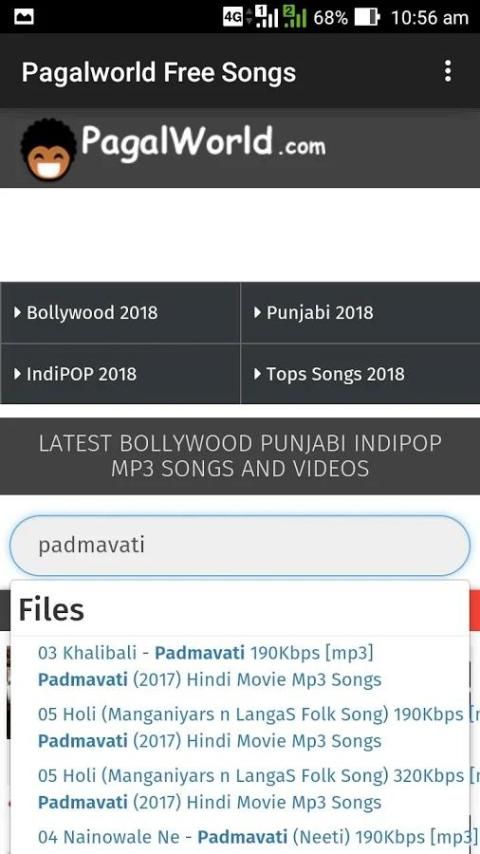Viewport: 480px width, 854px height.
Task: Expand the IndiPOP 2018 category
Action: click(120, 374)
